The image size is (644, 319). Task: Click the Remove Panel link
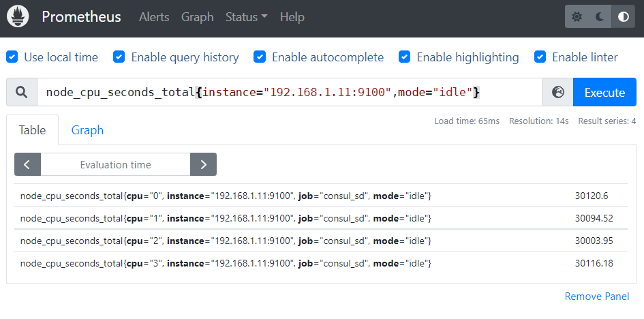tap(597, 297)
